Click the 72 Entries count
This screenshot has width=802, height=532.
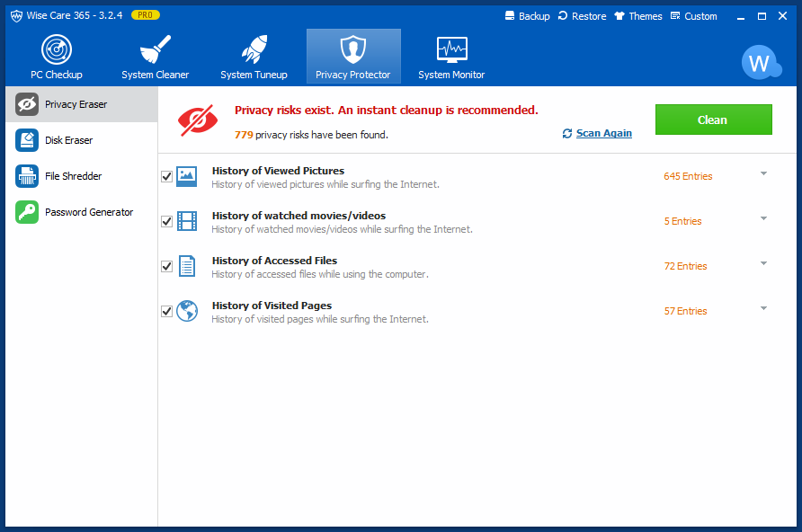(685, 266)
